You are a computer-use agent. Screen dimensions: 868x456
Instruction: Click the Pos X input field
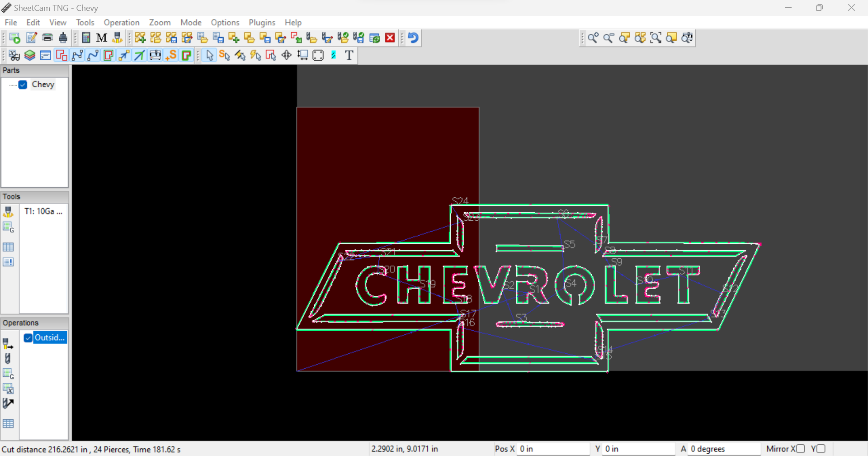pos(552,449)
